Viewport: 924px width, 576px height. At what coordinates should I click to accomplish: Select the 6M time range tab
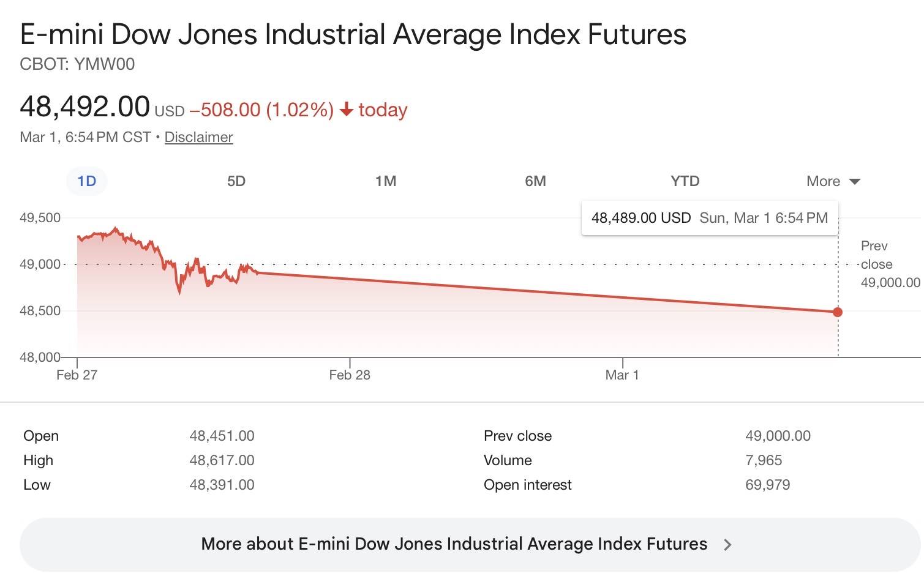(x=535, y=181)
